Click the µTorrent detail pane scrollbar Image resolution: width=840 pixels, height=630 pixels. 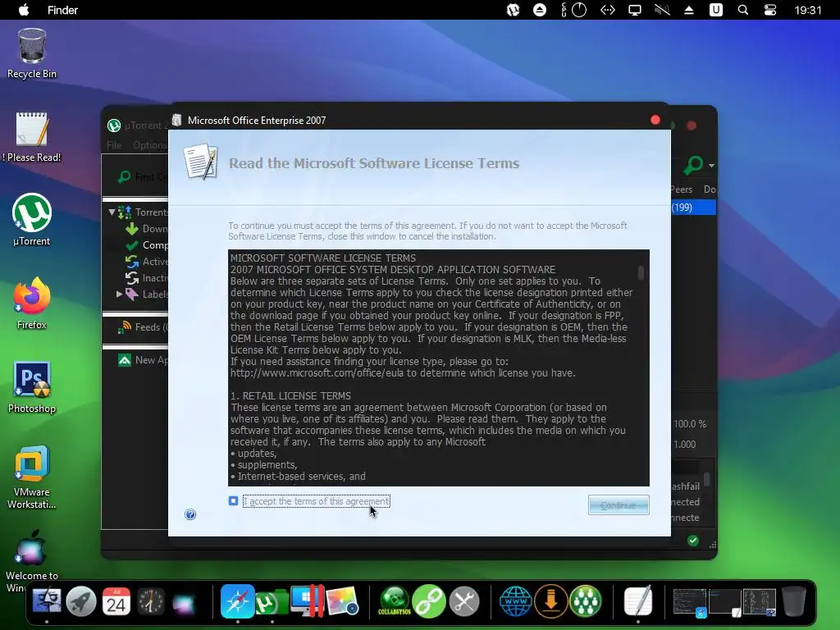pyautogui.click(x=706, y=478)
